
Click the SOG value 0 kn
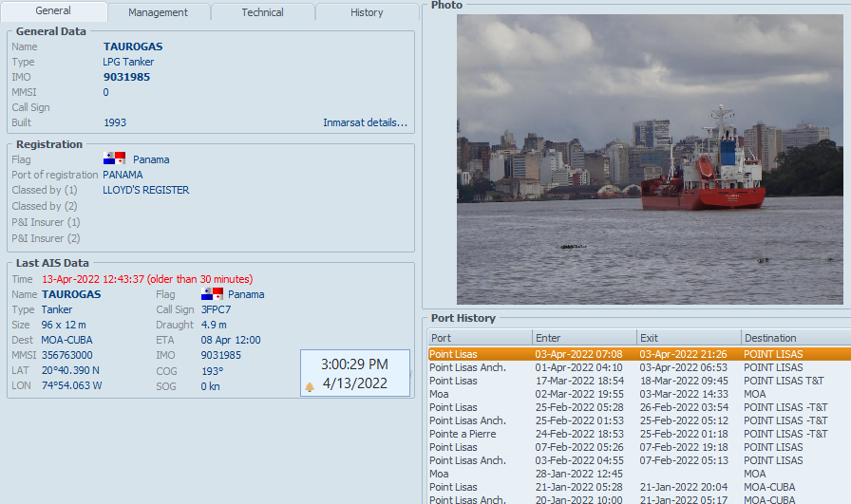click(x=211, y=386)
